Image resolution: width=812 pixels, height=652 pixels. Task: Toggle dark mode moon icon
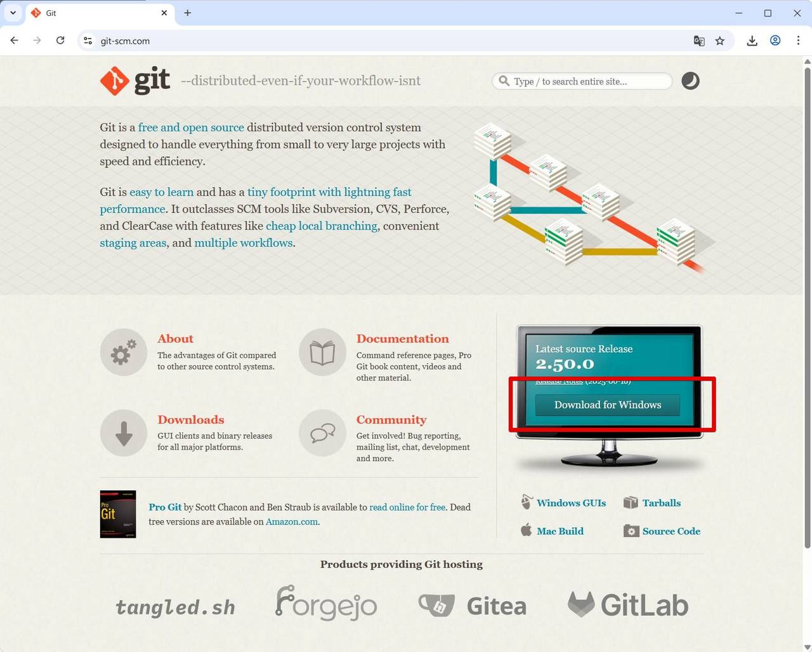pyautogui.click(x=690, y=81)
